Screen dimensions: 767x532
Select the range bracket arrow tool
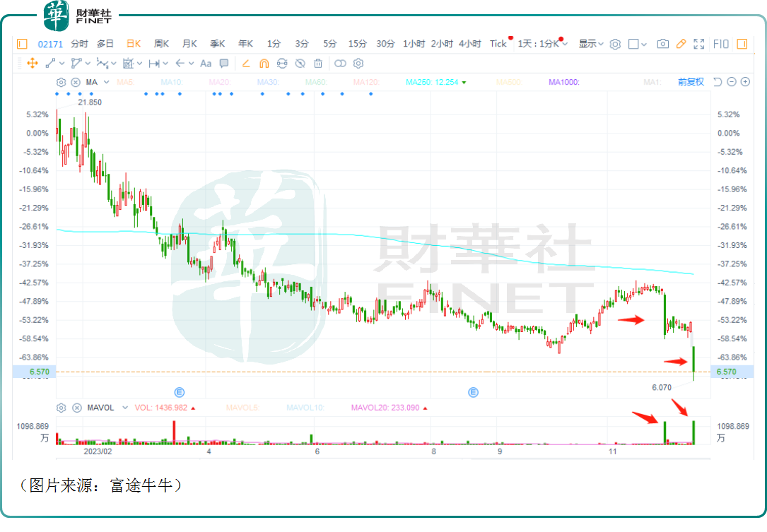pyautogui.click(x=154, y=63)
